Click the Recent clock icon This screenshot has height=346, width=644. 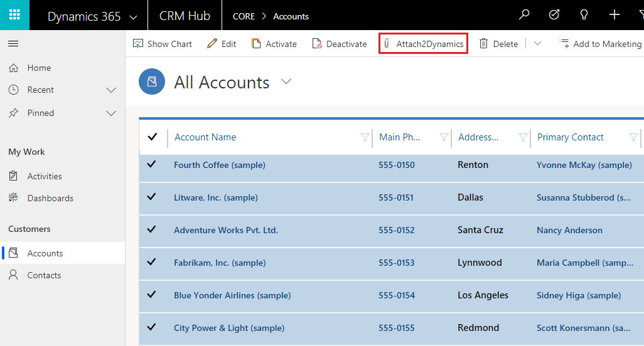(14, 90)
